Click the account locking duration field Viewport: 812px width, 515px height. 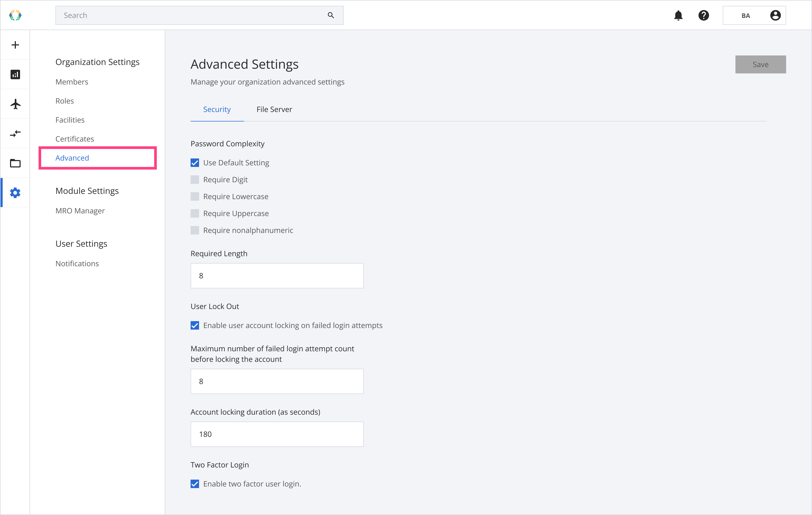pyautogui.click(x=277, y=434)
